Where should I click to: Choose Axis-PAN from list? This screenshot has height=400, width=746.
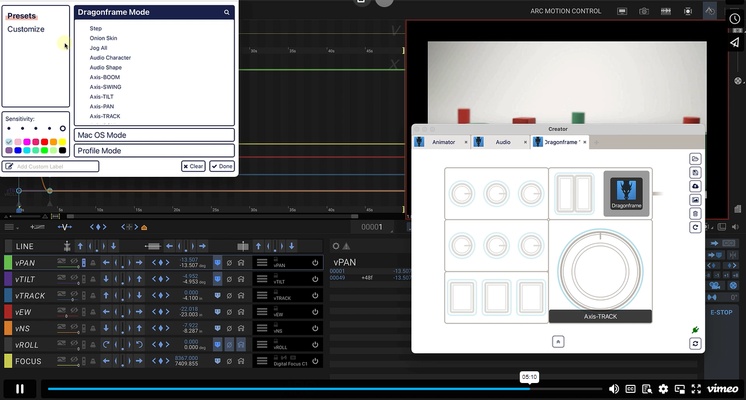click(x=102, y=107)
